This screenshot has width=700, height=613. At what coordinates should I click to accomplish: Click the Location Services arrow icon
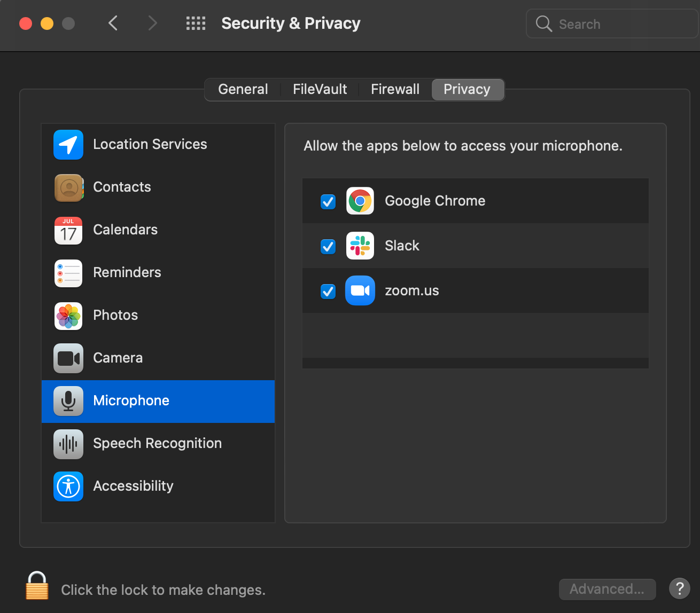pyautogui.click(x=68, y=145)
